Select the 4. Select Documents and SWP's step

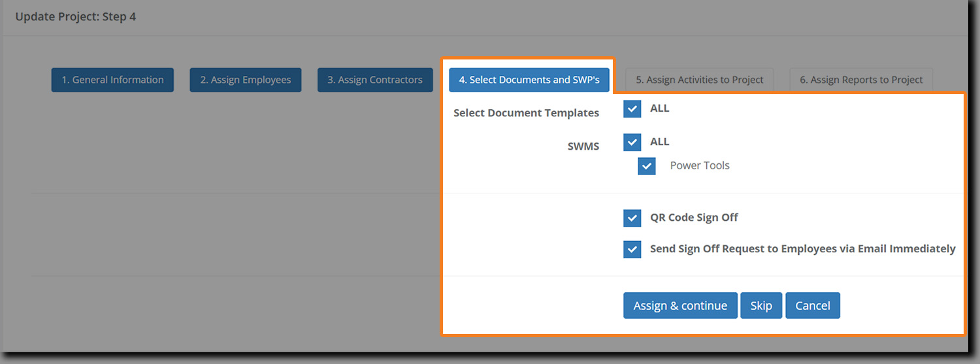pyautogui.click(x=529, y=80)
